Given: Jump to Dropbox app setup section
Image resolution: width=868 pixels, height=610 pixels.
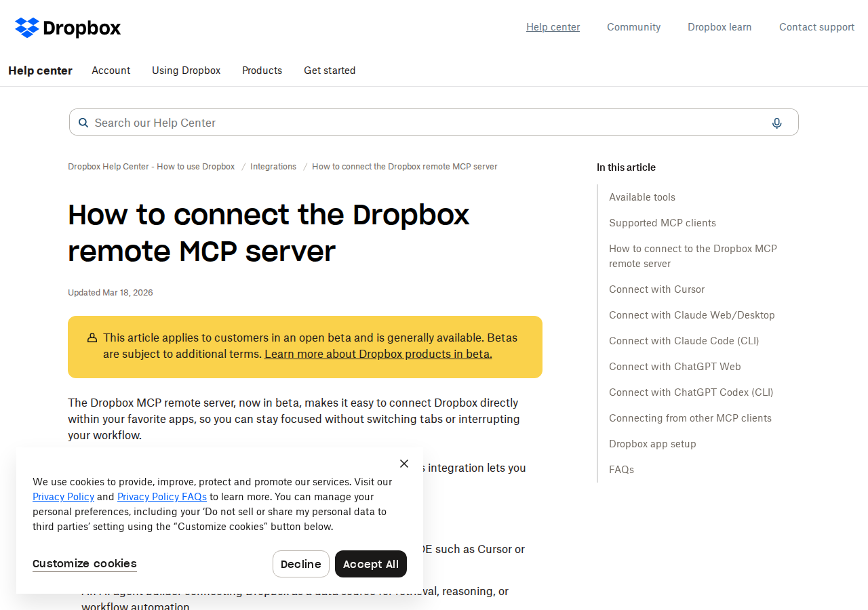Looking at the screenshot, I should [652, 444].
